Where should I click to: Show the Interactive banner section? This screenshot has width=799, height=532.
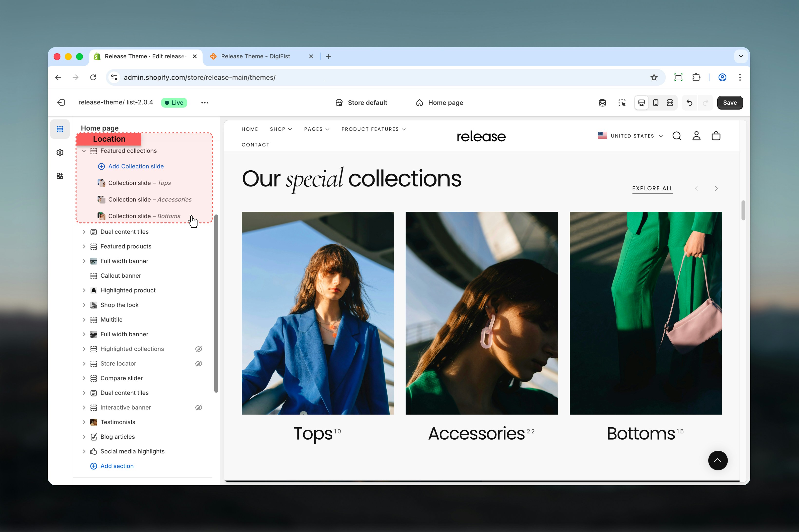[x=198, y=407]
